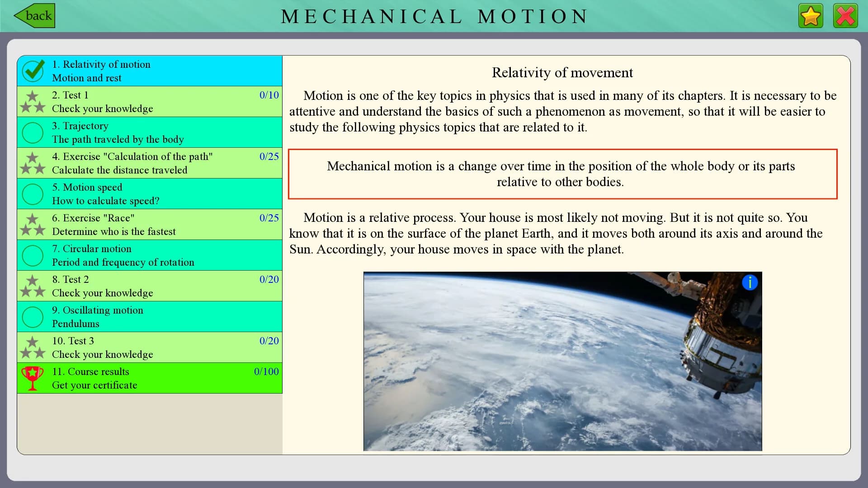This screenshot has height=488, width=868.
Task: Go back using the green back arrow
Action: pyautogui.click(x=34, y=16)
